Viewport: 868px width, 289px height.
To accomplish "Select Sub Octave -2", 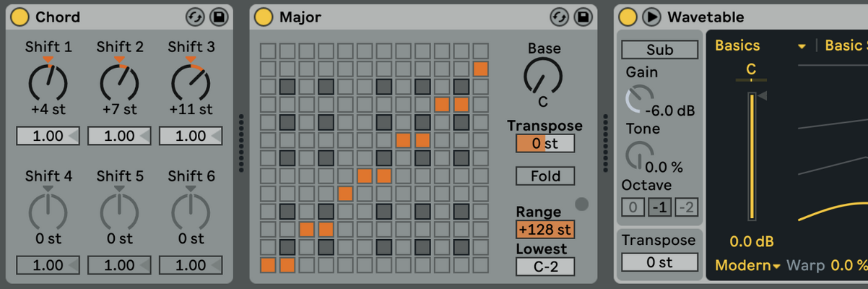I will (x=687, y=207).
